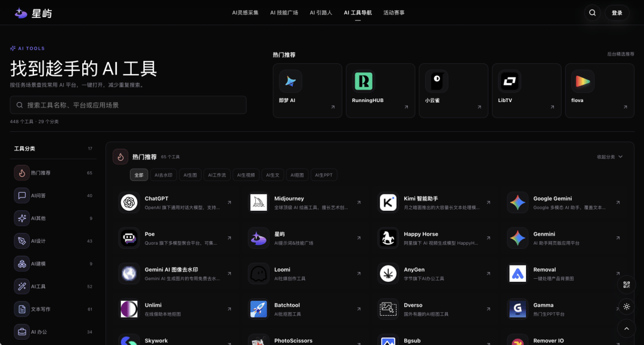Select the AI去水印 filter tab
Image resolution: width=644 pixels, height=345 pixels.
[x=163, y=175]
